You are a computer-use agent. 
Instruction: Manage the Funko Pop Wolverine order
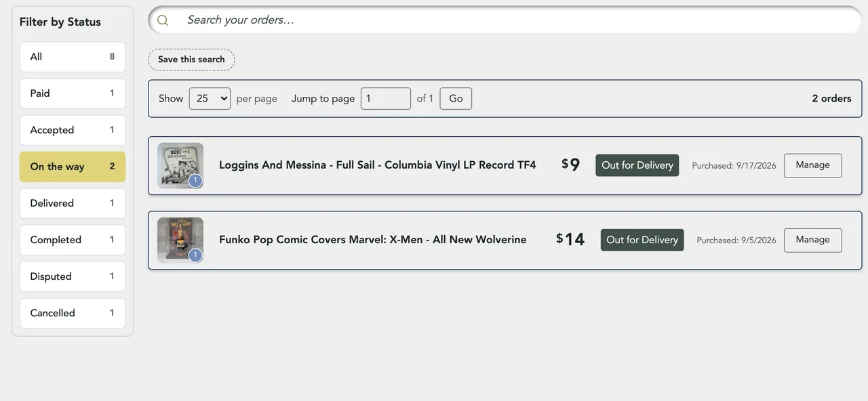click(813, 240)
